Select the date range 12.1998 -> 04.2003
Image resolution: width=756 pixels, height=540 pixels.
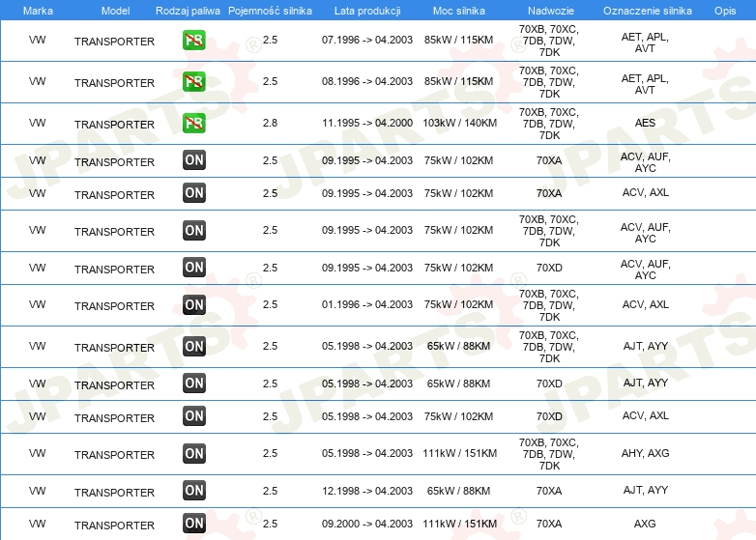(367, 491)
